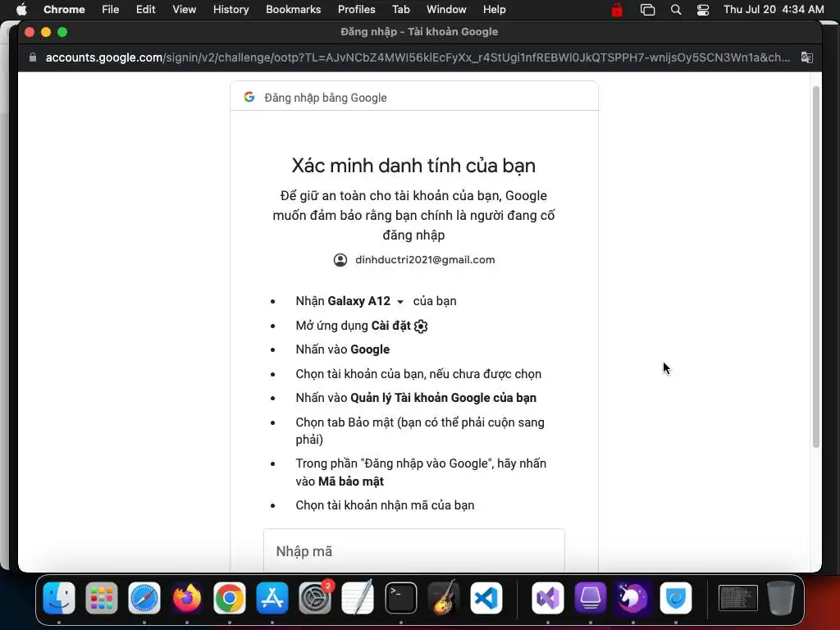Open the Help menu
This screenshot has width=840, height=630.
pyautogui.click(x=494, y=9)
